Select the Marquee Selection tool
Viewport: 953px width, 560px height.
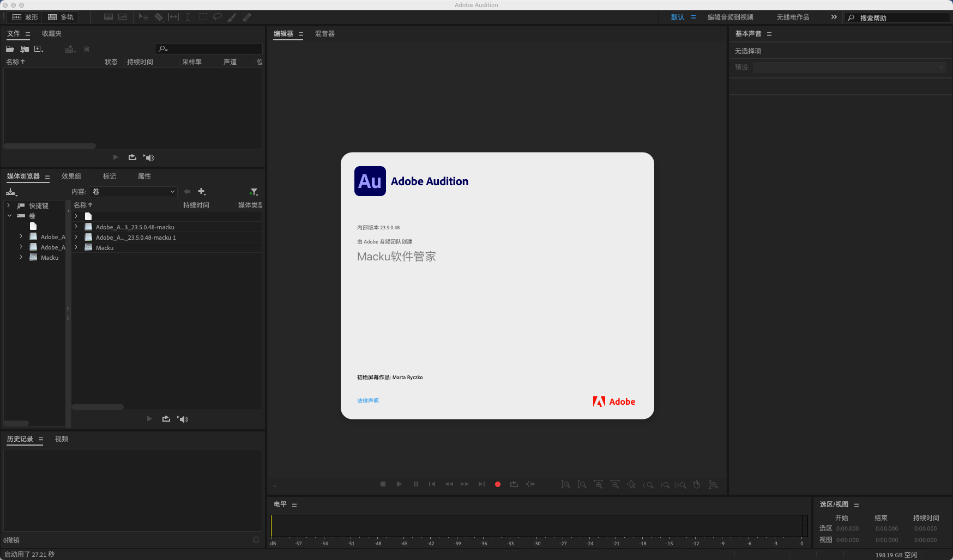click(x=203, y=17)
